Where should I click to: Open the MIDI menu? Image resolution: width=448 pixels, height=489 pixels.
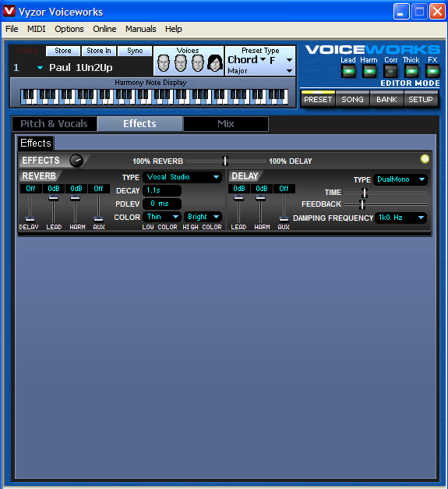(x=36, y=29)
